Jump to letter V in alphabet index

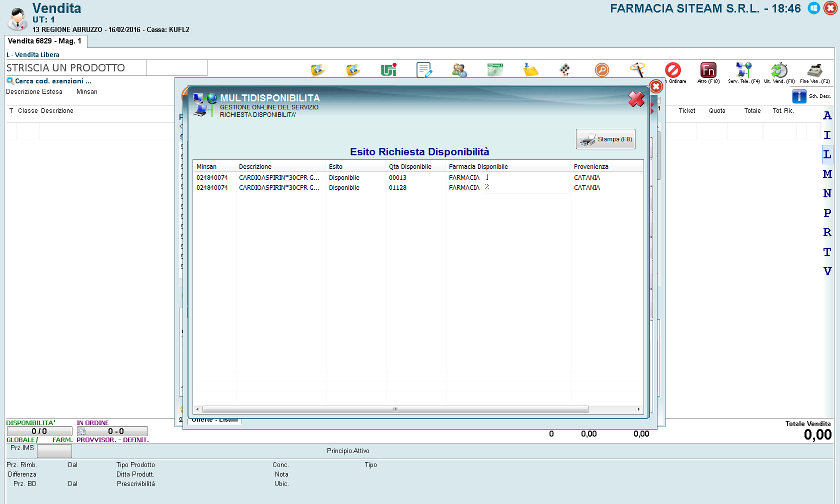pyautogui.click(x=827, y=271)
